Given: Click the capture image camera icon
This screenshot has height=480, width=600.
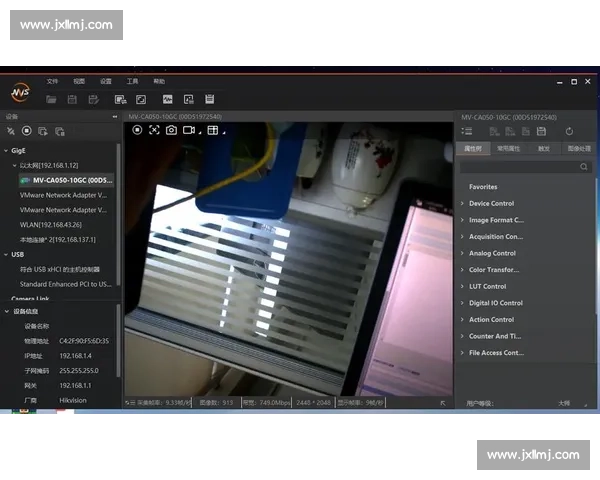Looking at the screenshot, I should pos(171,130).
